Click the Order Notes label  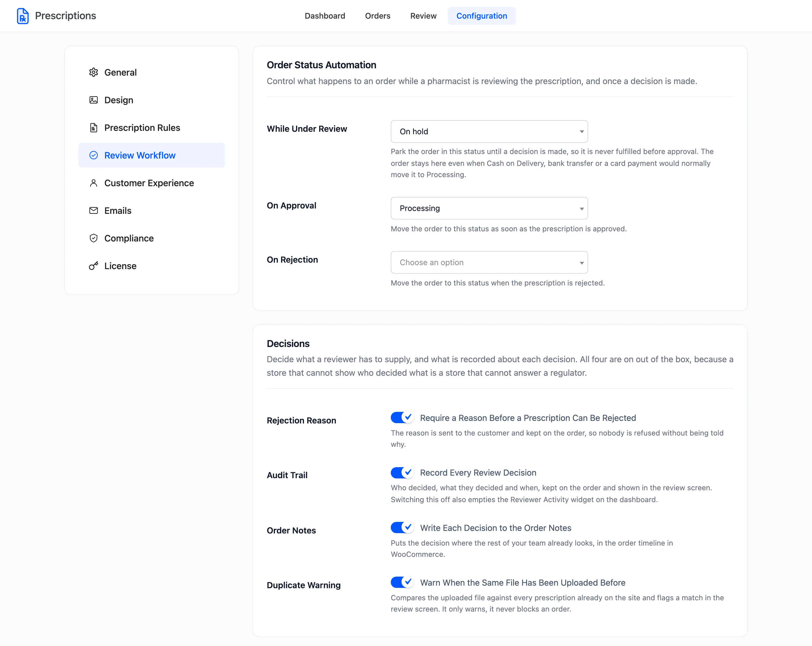click(291, 530)
